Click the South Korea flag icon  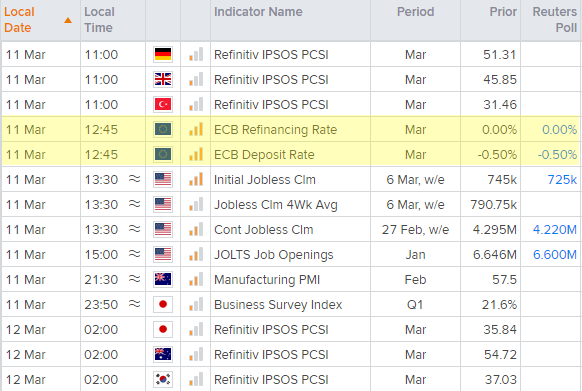(163, 379)
